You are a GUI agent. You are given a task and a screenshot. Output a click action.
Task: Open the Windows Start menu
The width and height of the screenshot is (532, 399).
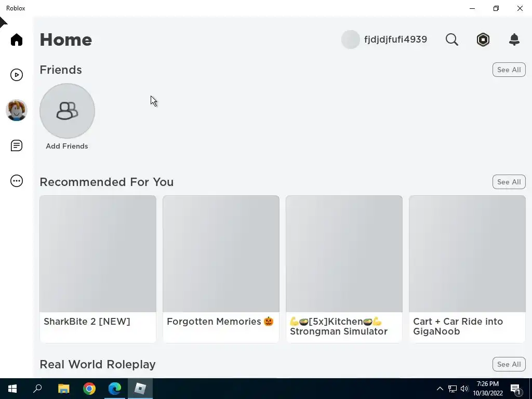point(12,389)
